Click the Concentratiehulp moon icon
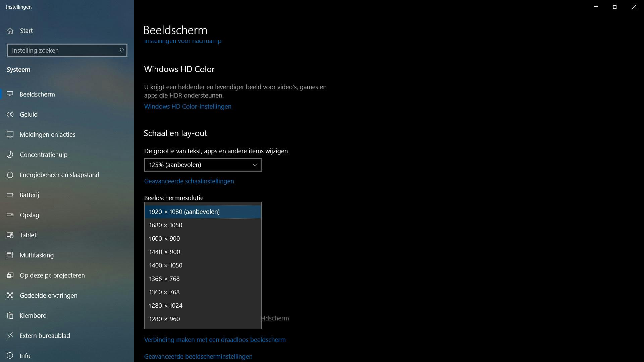644x362 pixels. (x=10, y=155)
